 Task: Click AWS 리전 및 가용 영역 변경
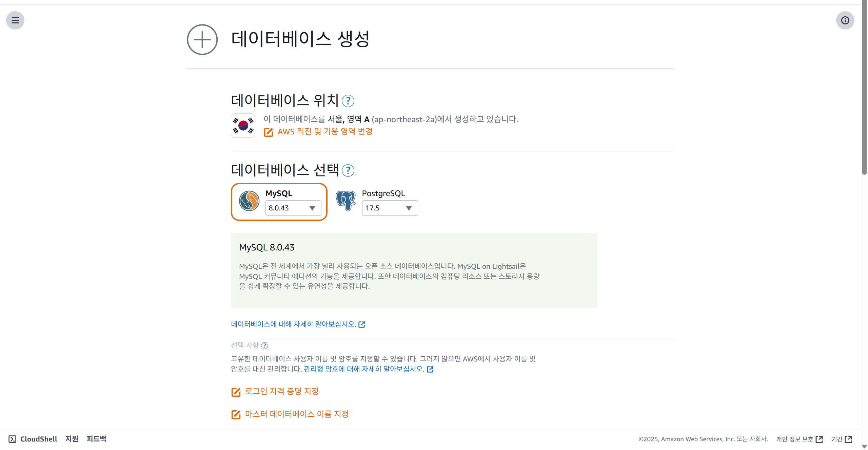(x=324, y=132)
